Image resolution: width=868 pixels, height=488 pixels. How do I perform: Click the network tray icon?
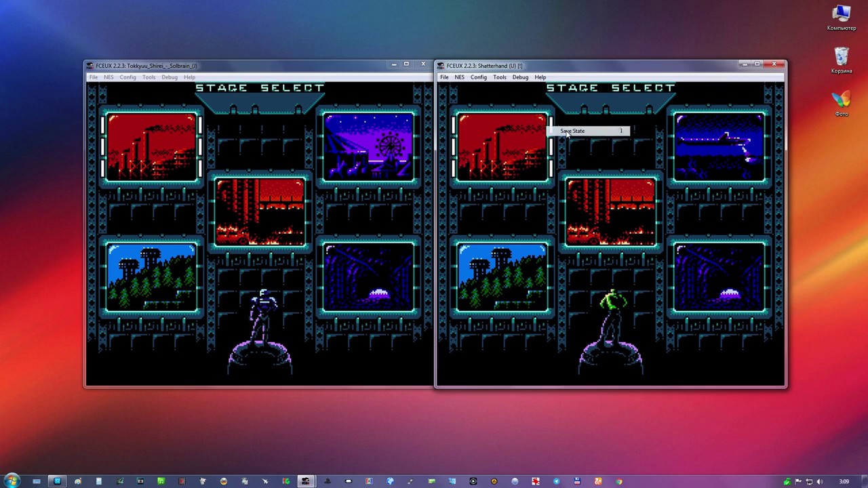[809, 481]
